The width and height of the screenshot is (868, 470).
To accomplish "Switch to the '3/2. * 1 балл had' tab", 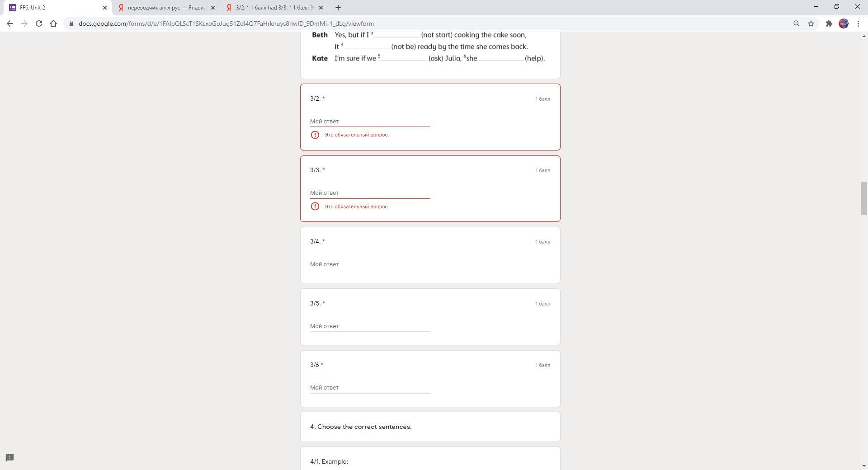I will (274, 8).
